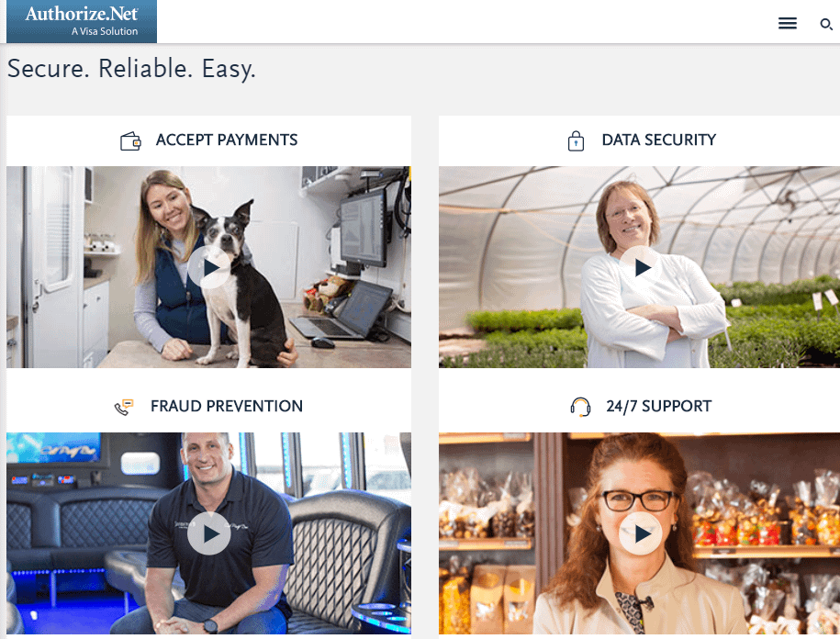Click the headset icon beside 24/7 Support
The width and height of the screenshot is (840, 639).
580,407
